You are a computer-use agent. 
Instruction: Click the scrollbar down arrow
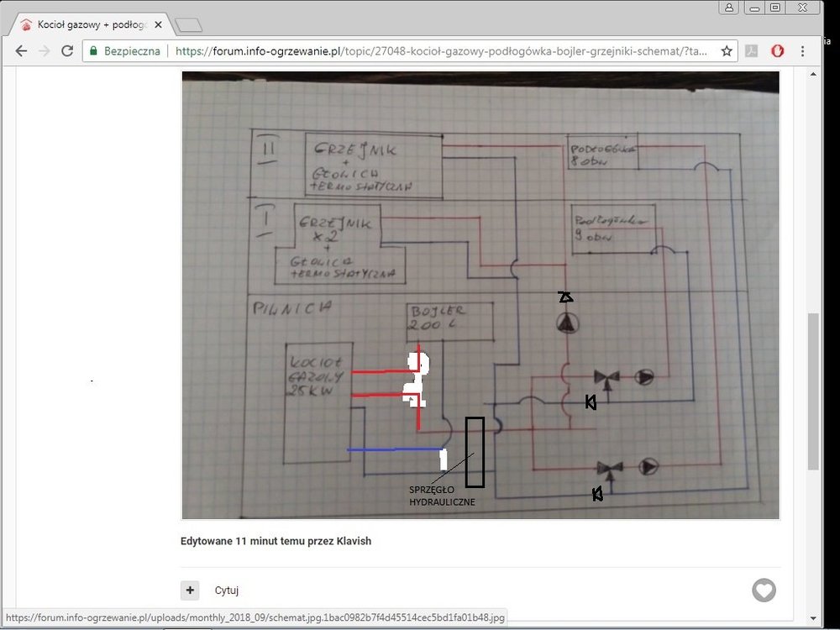click(813, 617)
